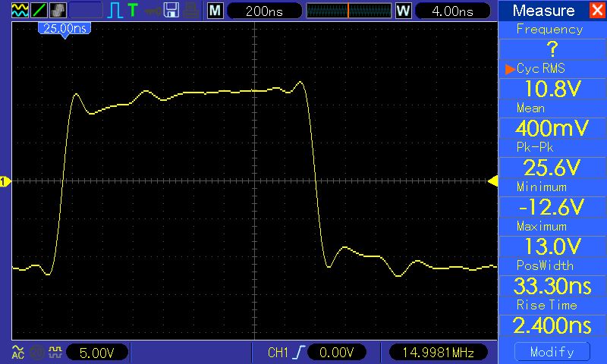
Task: Click the 400mV Mean value
Action: click(x=552, y=128)
